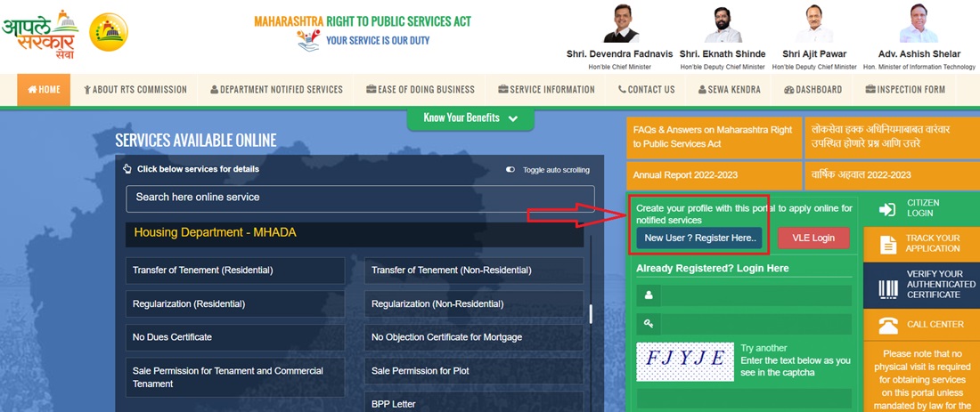Click the username input field
Screen dimensions: 980x412
[755, 295]
